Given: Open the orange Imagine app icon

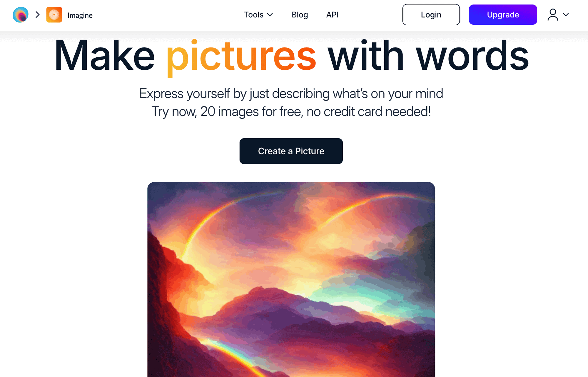Looking at the screenshot, I should pos(54,15).
